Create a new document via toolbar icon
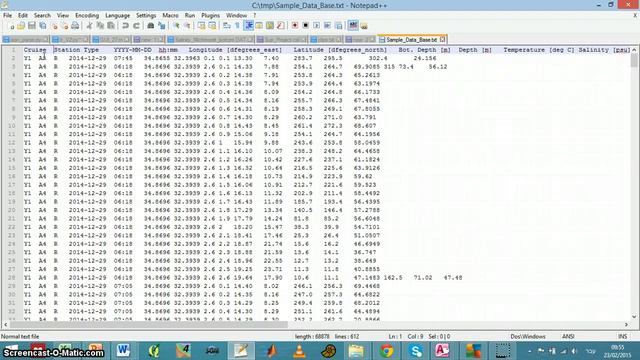Viewport: 640px width, 360px height. pyautogui.click(x=11, y=26)
